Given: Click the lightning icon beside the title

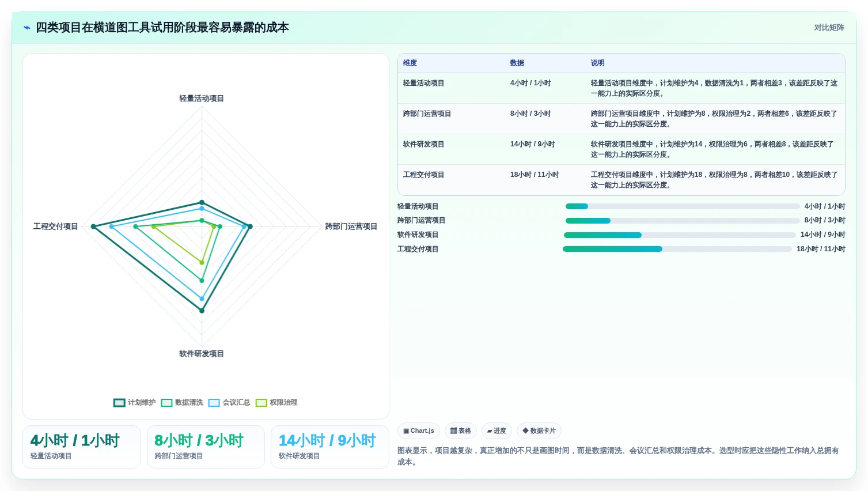Looking at the screenshot, I should coord(27,28).
